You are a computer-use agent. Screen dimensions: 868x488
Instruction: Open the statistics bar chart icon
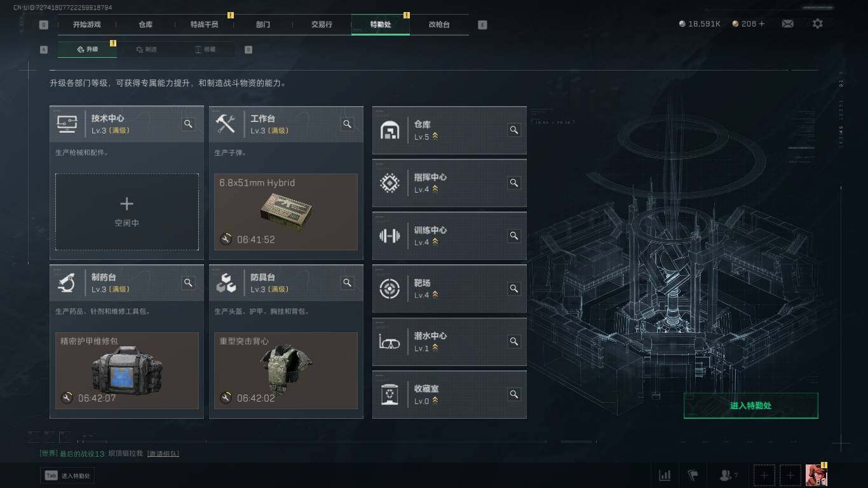(665, 475)
